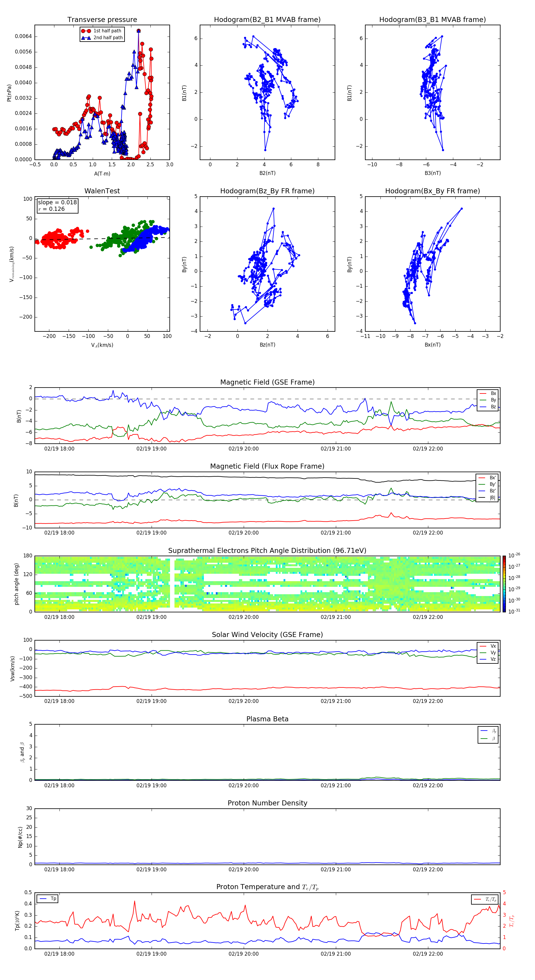Click the 'Hodogram(B2_B1 MVAB frame)' title
This screenshot has height=980, width=535.
click(x=267, y=20)
